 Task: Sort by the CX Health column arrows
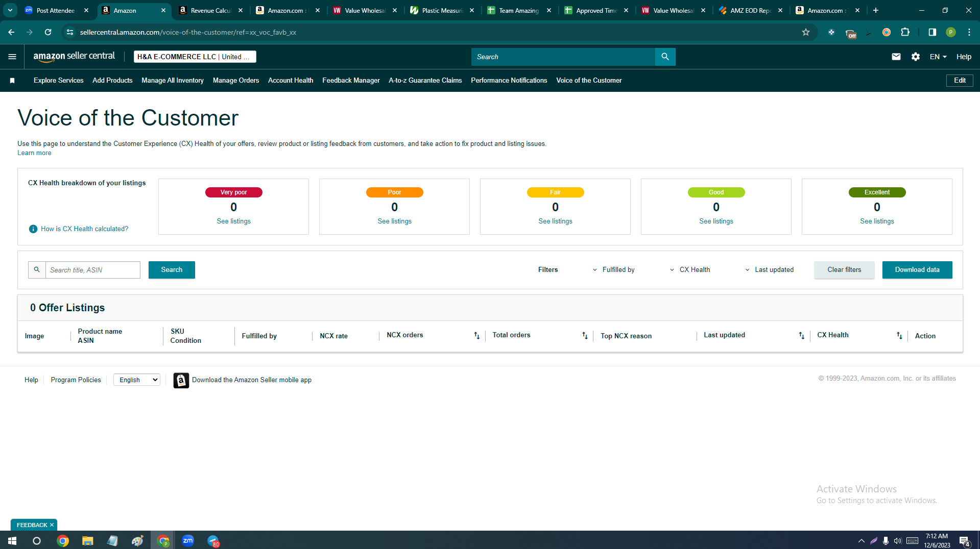click(899, 335)
